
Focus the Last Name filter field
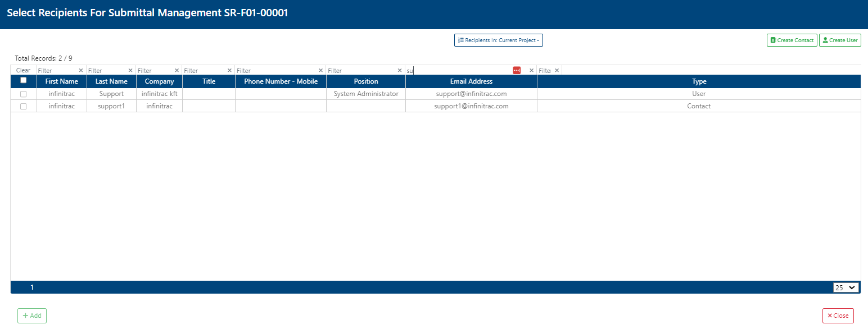point(107,71)
